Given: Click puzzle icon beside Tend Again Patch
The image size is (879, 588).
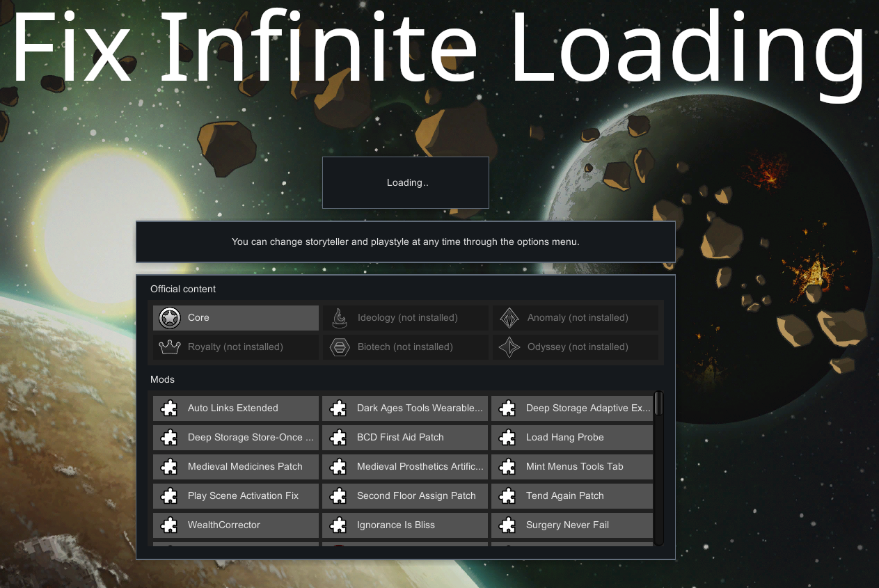Looking at the screenshot, I should point(507,496).
